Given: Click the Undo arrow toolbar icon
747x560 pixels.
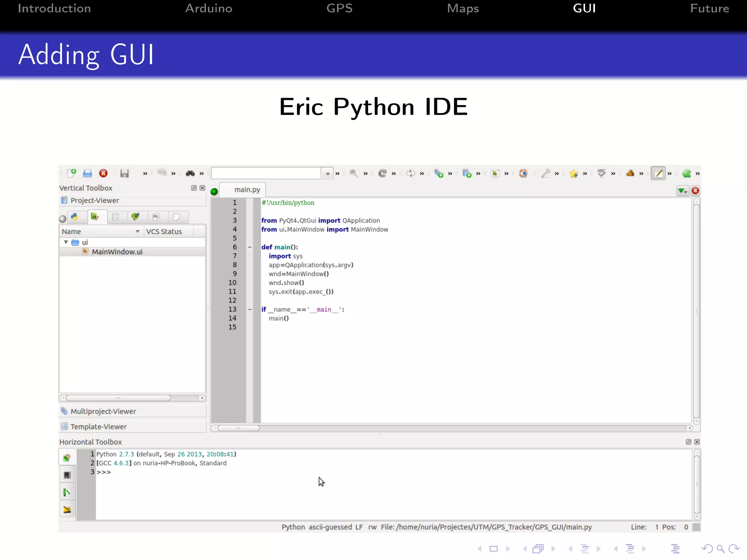Looking at the screenshot, I should [162, 173].
